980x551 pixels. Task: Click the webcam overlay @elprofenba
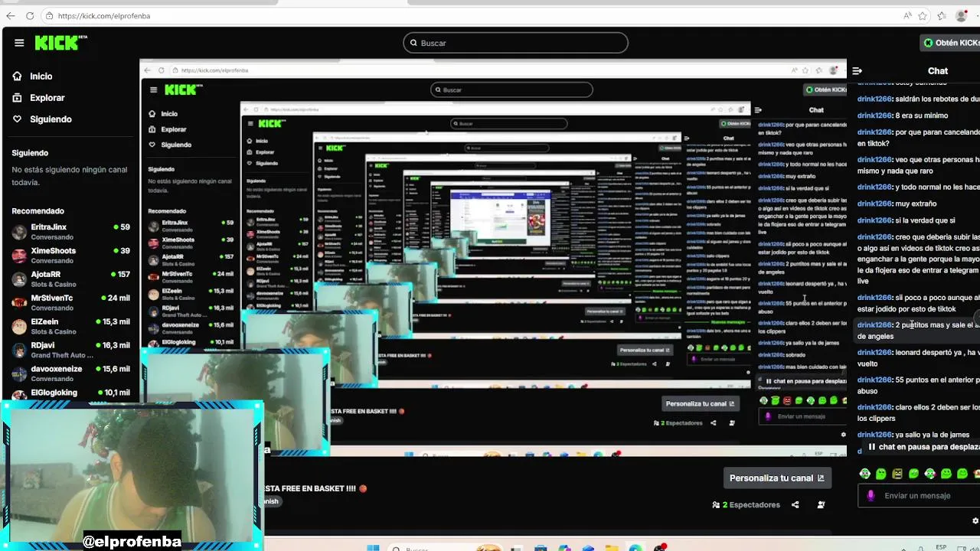click(x=132, y=474)
